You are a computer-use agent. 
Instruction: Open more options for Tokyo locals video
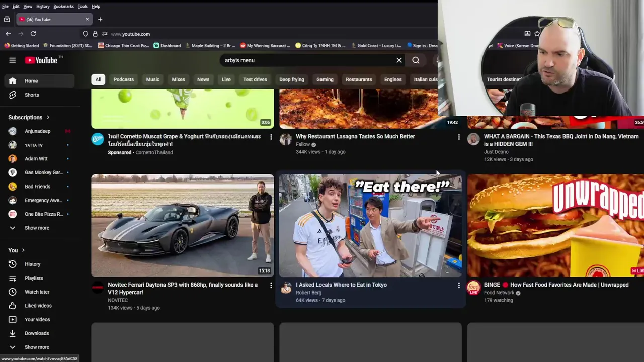458,285
